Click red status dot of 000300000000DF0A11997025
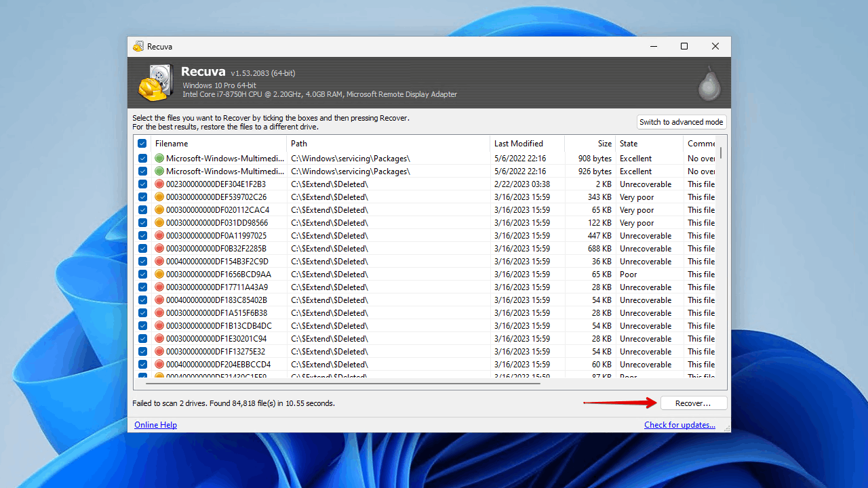The image size is (868, 488). coord(159,236)
